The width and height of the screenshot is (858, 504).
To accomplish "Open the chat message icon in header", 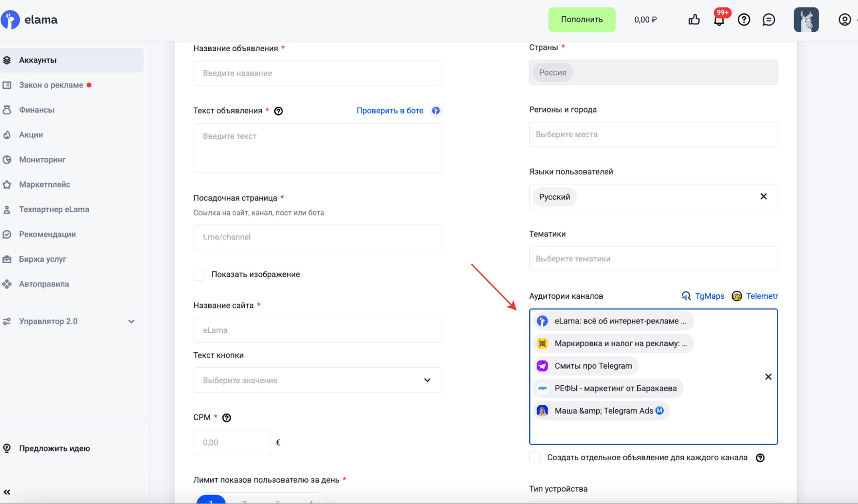I will tap(769, 19).
